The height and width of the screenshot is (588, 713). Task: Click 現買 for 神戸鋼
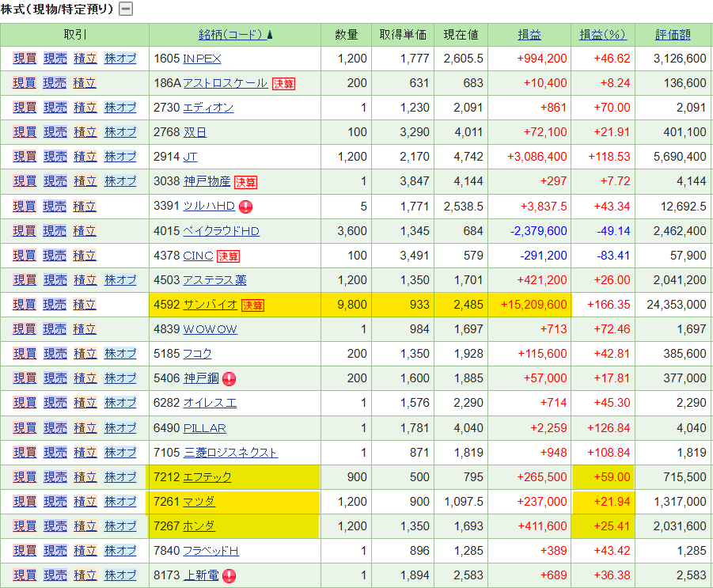25,378
